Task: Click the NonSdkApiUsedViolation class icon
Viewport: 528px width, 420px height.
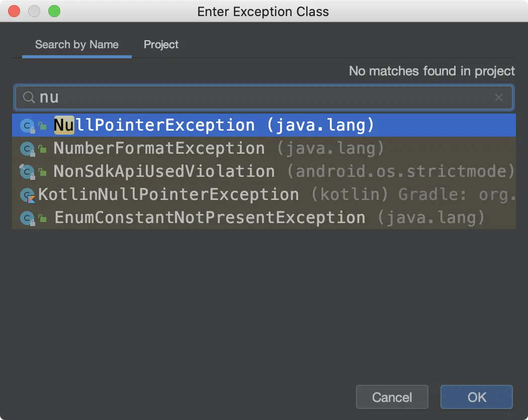Action: (x=27, y=172)
